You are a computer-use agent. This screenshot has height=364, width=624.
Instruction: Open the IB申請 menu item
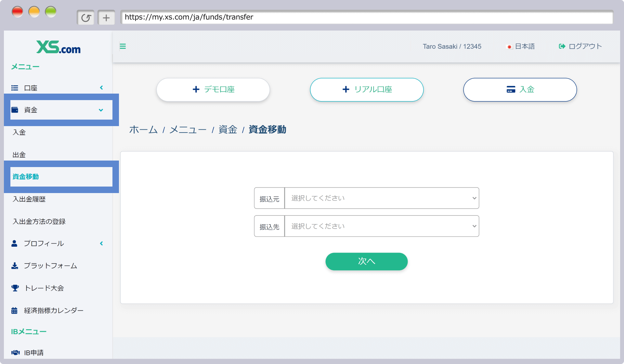point(34,353)
